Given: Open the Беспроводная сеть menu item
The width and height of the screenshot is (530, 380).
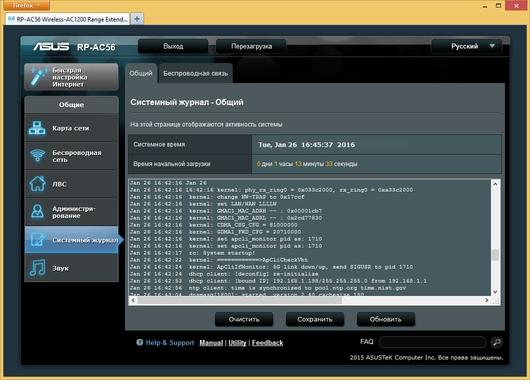Looking at the screenshot, I should point(71,156).
